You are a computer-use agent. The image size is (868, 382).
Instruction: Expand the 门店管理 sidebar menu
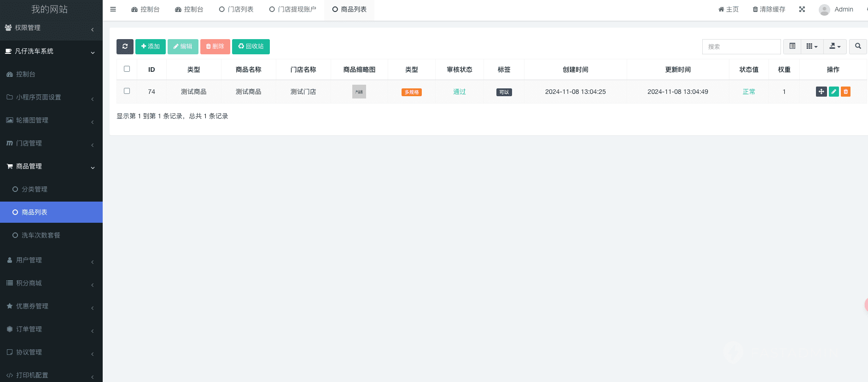(51, 143)
